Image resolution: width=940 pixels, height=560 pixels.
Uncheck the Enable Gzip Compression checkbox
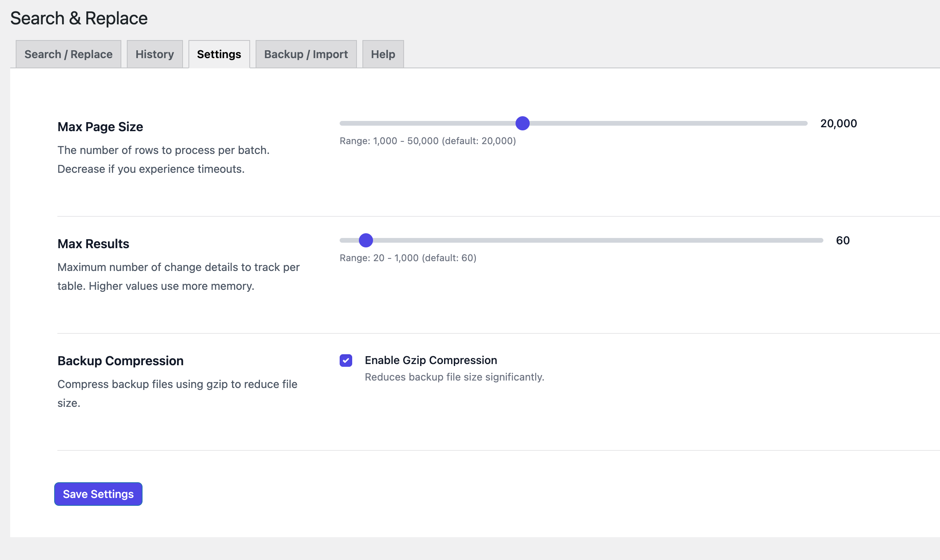pyautogui.click(x=346, y=361)
